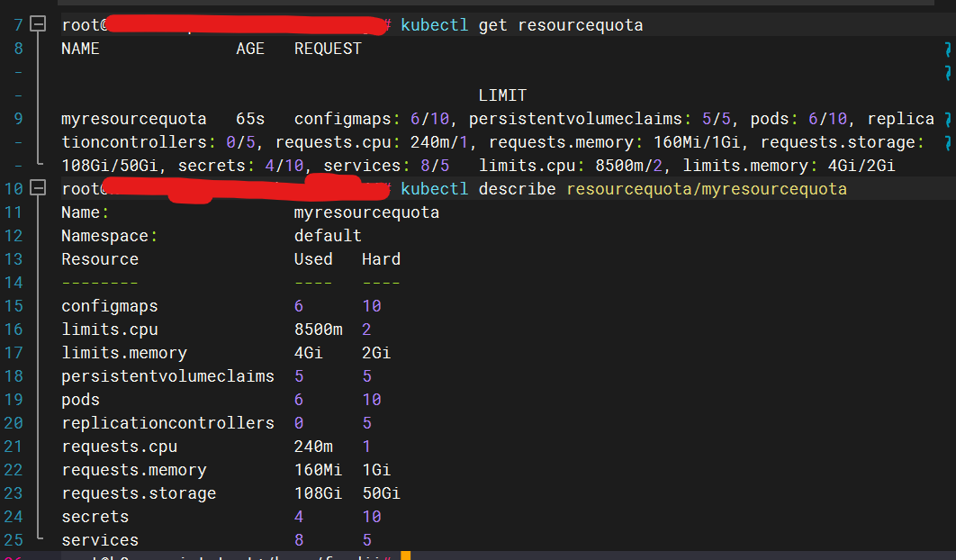Click the 'Used' column header

click(313, 259)
